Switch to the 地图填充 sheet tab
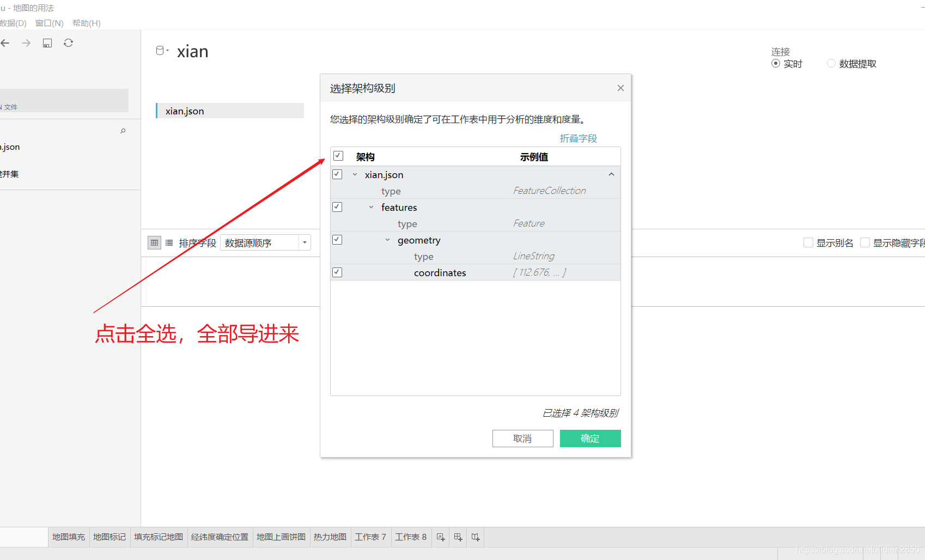The height and width of the screenshot is (560, 925). pyautogui.click(x=69, y=537)
